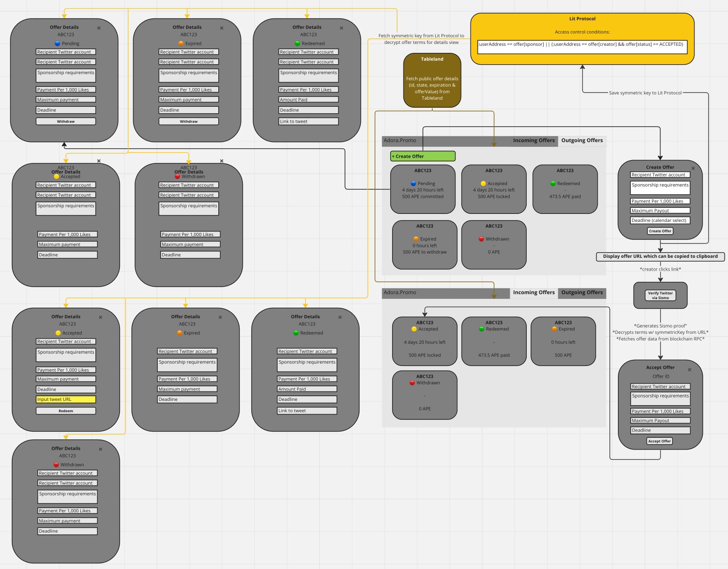728x569 pixels.
Task: Click the Redeem button
Action: [x=66, y=411]
